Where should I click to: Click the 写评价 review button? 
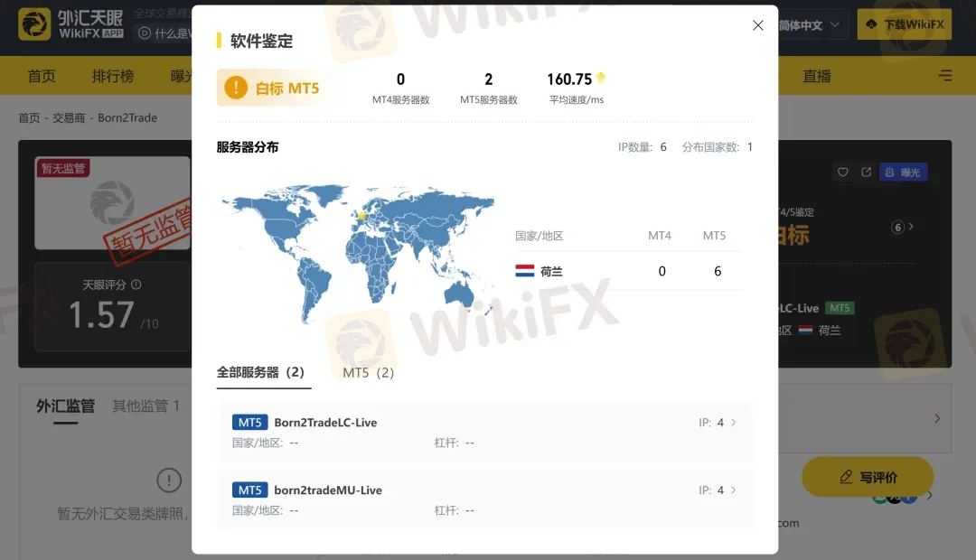coord(867,477)
